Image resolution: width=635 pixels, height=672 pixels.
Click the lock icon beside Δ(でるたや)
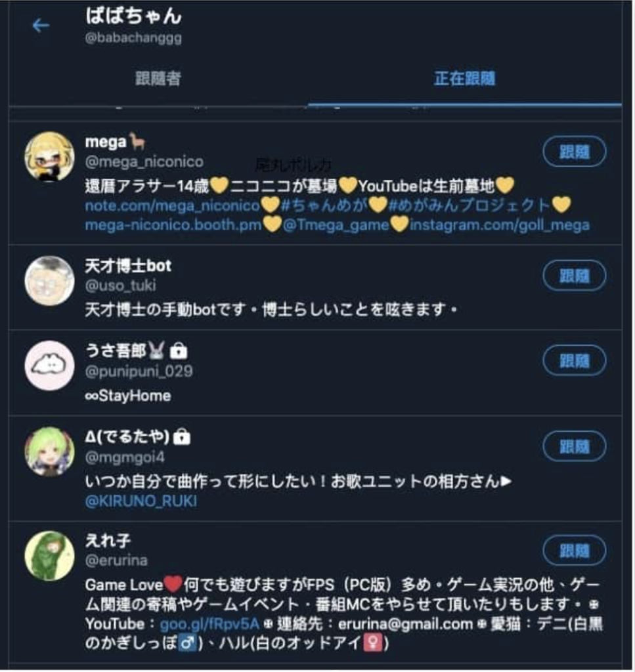182,436
